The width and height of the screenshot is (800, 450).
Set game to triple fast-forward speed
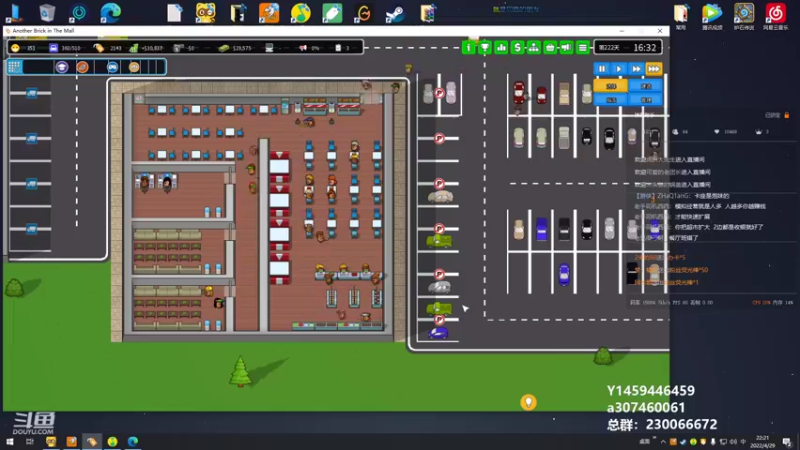[x=654, y=69]
